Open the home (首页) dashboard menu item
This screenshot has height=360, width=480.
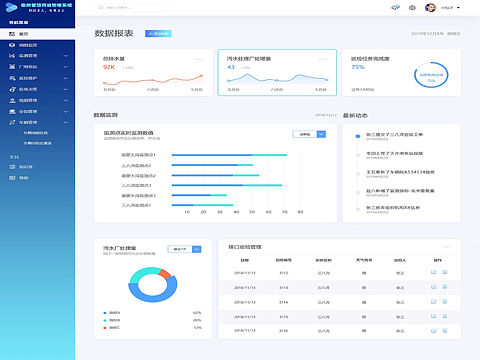coord(37,34)
